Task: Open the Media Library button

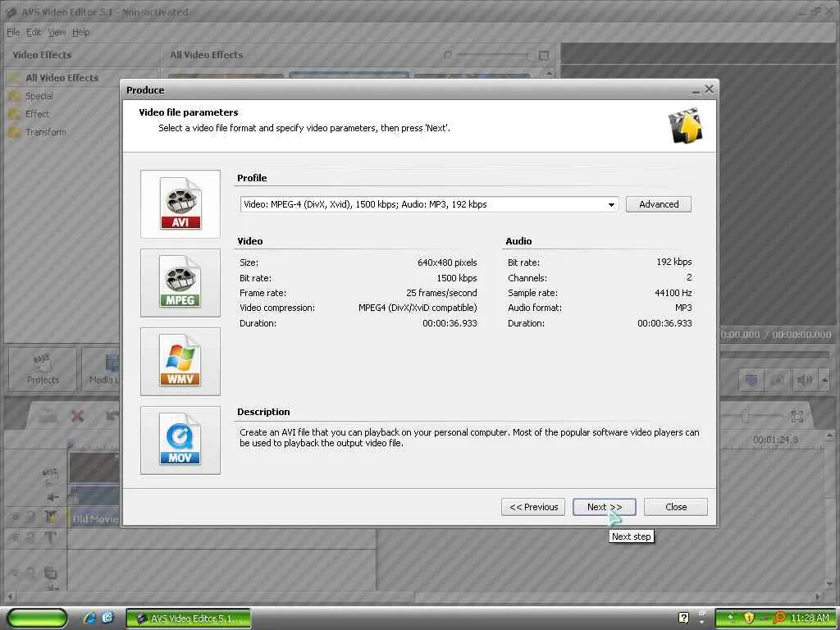Action: [102, 369]
